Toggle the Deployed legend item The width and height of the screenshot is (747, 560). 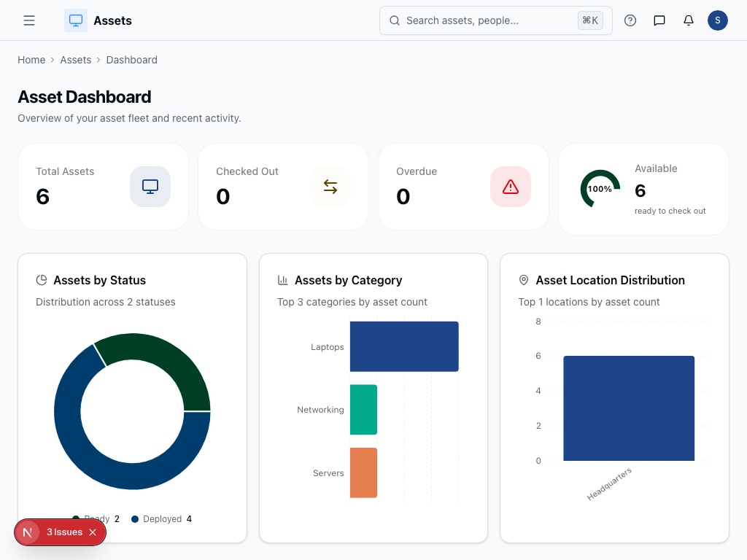click(162, 519)
